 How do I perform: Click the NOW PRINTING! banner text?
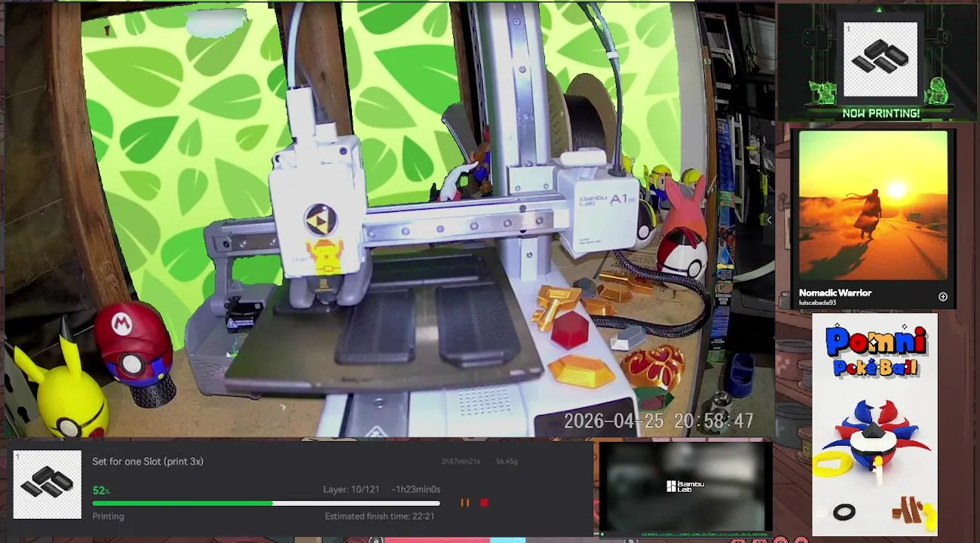pyautogui.click(x=880, y=114)
